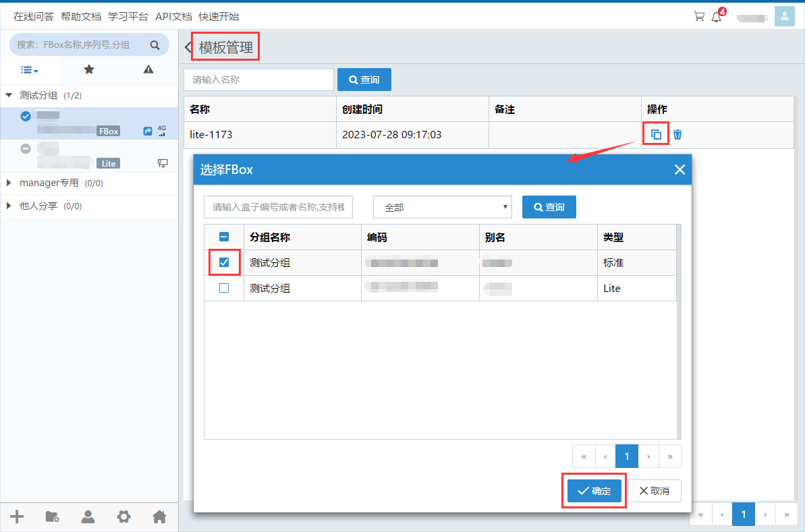The height and width of the screenshot is (532, 805).
Task: Check the Lite type FBox row checkbox
Action: point(224,288)
